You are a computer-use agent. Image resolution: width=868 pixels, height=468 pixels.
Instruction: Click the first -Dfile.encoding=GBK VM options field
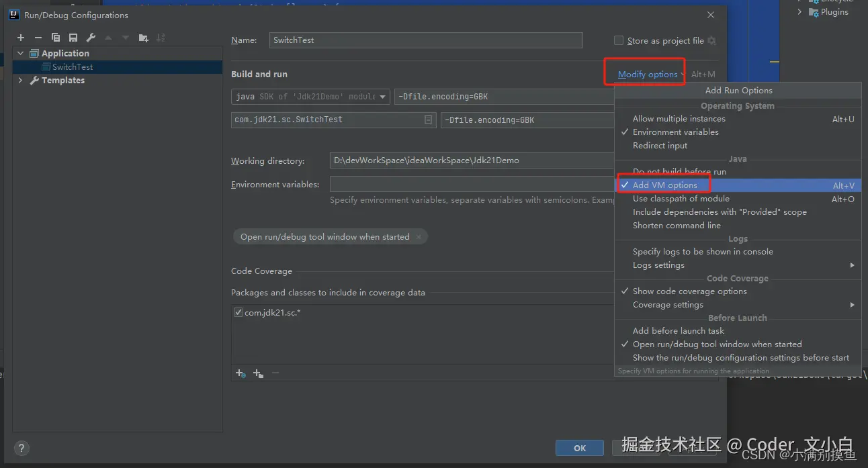pos(505,97)
